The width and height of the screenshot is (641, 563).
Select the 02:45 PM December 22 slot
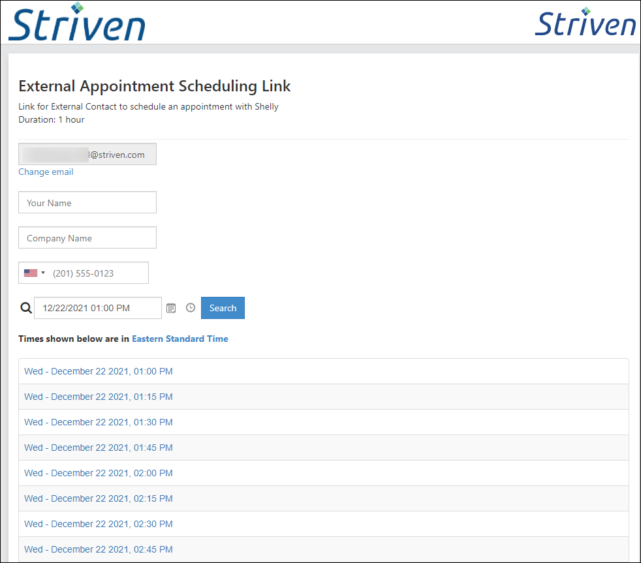(x=323, y=549)
